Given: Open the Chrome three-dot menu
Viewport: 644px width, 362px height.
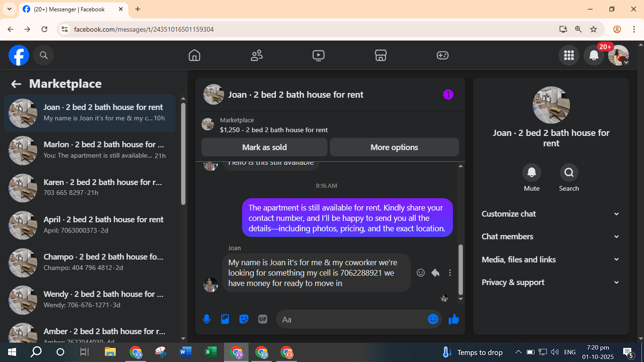Looking at the screenshot, I should tap(633, 29).
